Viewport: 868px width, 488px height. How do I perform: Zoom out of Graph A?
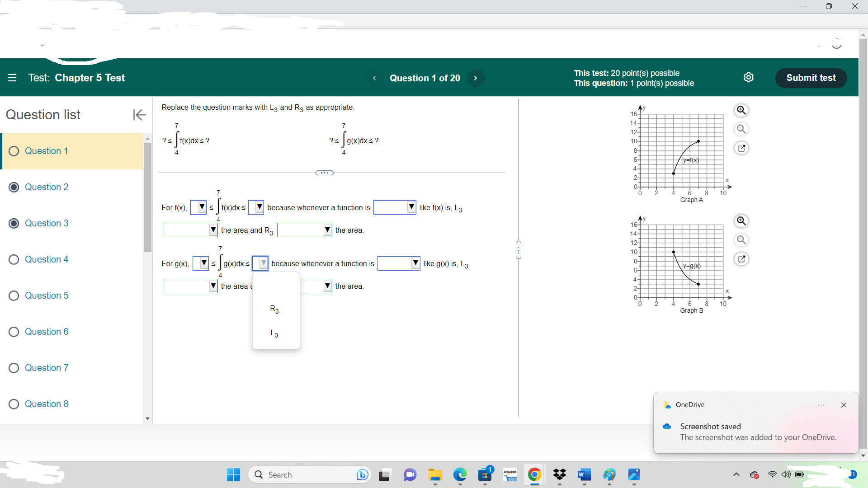click(x=741, y=129)
